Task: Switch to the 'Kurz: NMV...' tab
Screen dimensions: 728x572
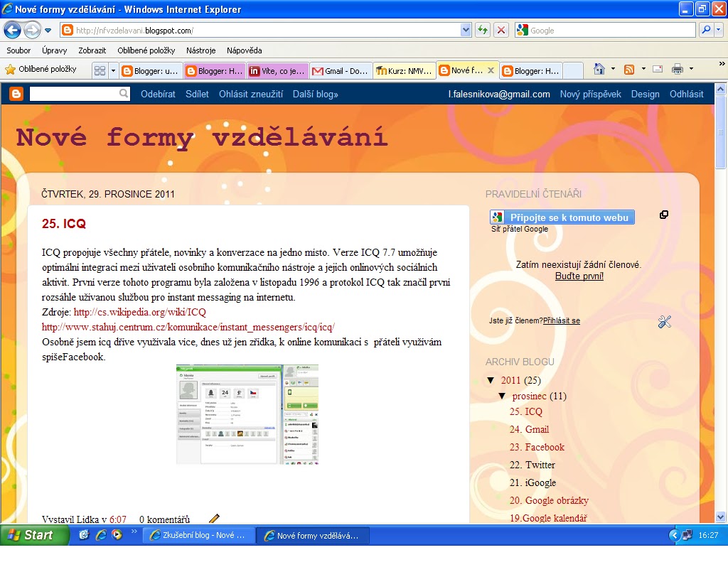Action: tap(405, 71)
